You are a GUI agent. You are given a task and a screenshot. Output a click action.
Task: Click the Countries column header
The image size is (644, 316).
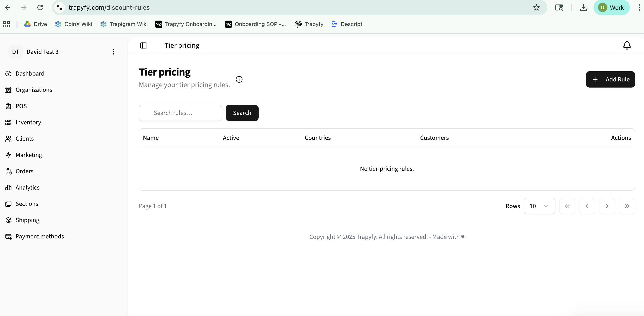coord(317,138)
